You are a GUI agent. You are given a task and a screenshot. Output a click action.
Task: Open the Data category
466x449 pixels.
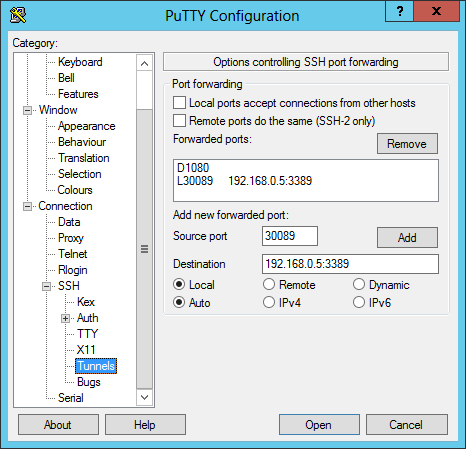[x=69, y=222]
